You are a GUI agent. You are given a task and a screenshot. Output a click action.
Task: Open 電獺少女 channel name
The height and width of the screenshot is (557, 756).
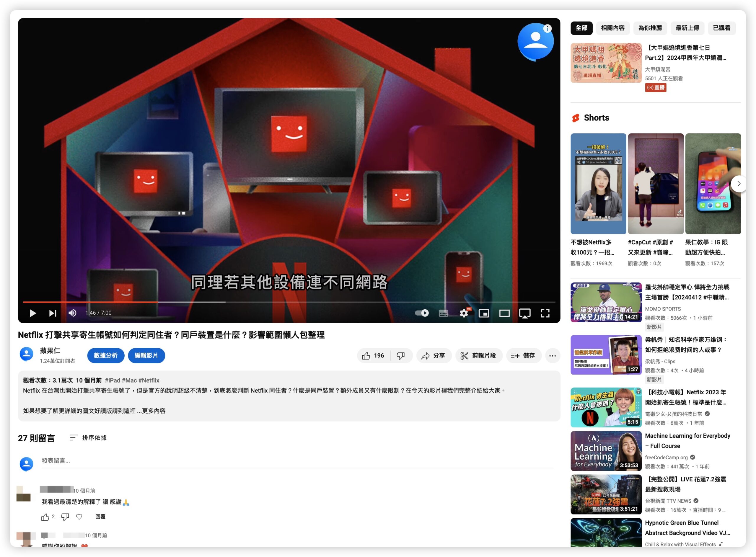click(x=673, y=414)
